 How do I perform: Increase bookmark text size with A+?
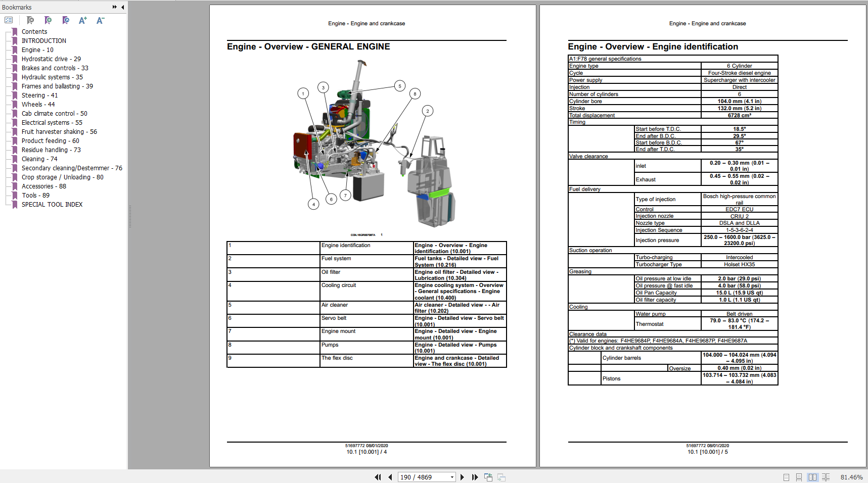[x=83, y=20]
